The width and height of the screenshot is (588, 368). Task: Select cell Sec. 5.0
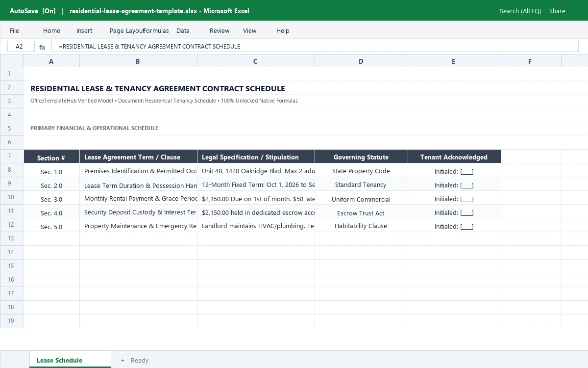pos(51,225)
